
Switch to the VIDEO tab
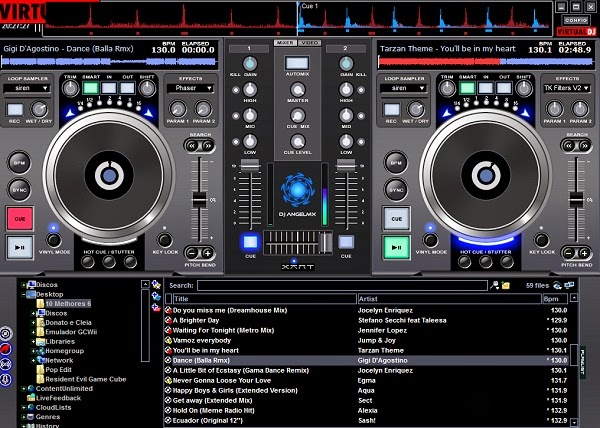pos(310,43)
